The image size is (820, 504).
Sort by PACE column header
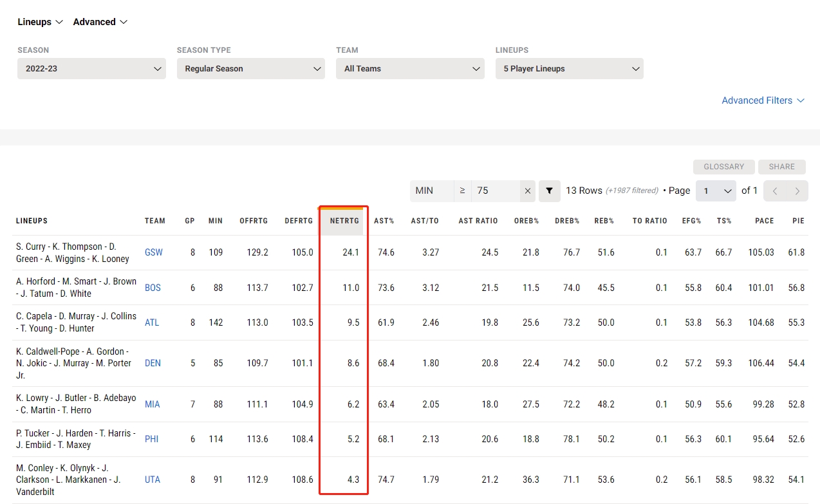pyautogui.click(x=765, y=221)
